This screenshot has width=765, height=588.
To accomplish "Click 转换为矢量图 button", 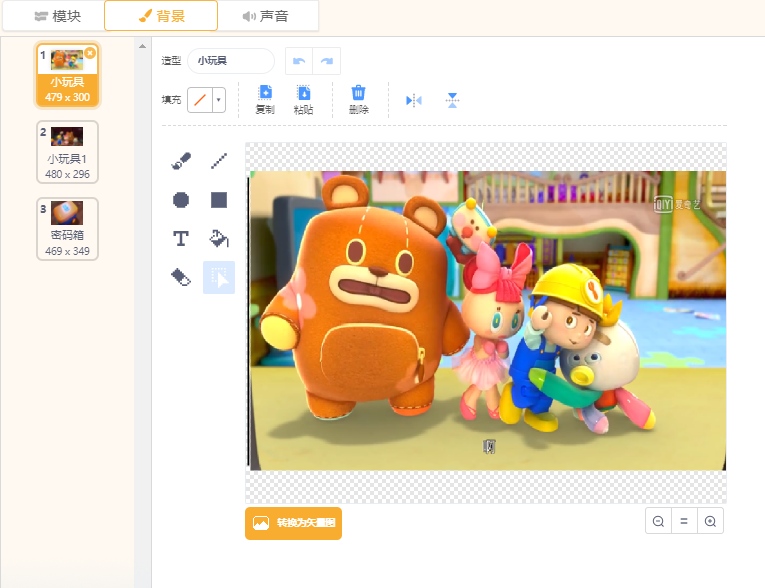I will [293, 523].
